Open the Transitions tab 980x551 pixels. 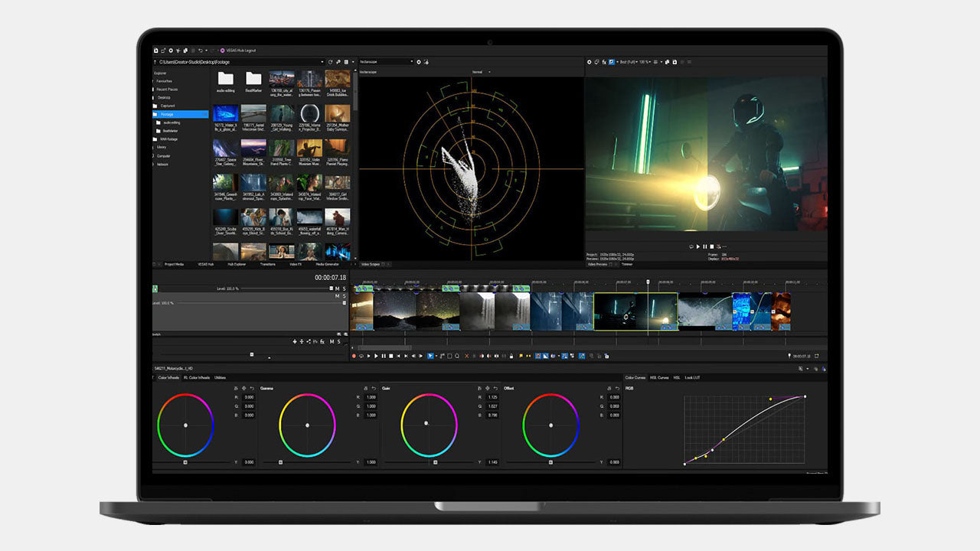click(x=267, y=264)
